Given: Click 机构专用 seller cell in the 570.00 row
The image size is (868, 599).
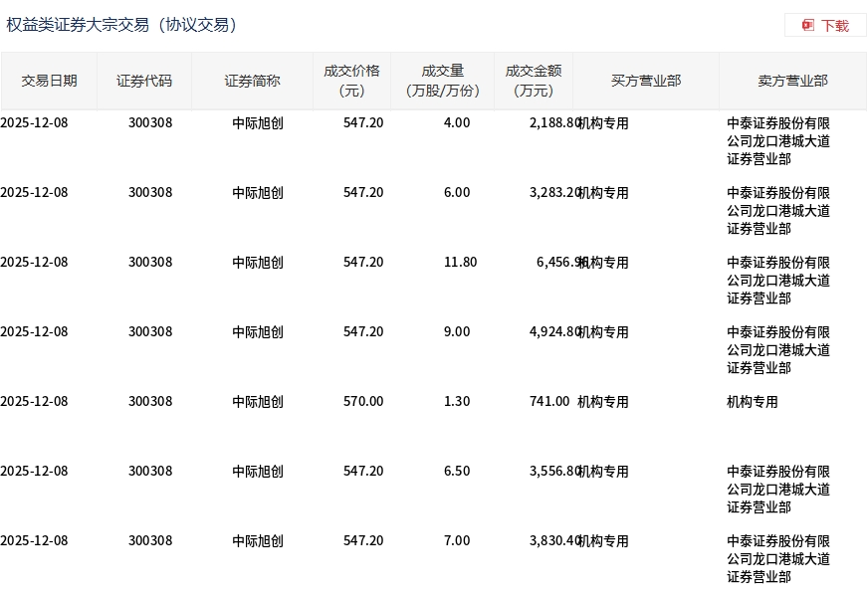Looking at the screenshot, I should pos(753,402).
